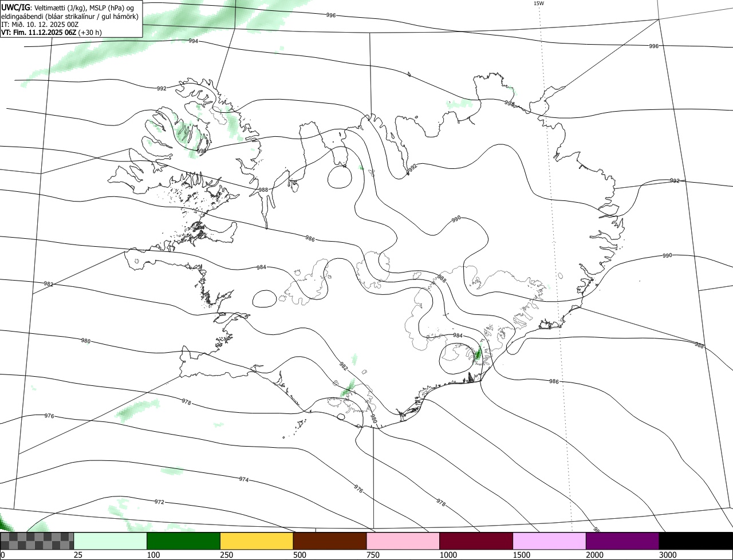Pick the dark green 100–250 legend swatch
Image resolution: width=733 pixels, height=560 pixels.
(184, 541)
